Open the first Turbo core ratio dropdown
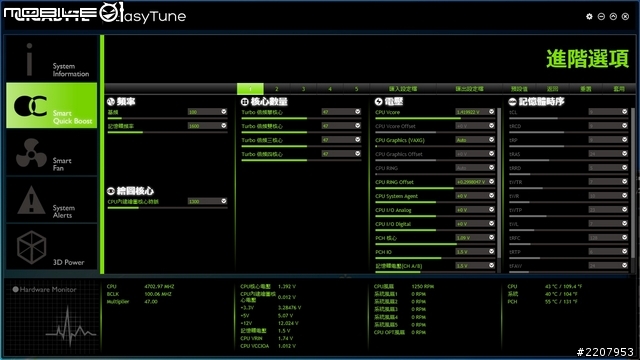The height and width of the screenshot is (360, 640). (x=358, y=111)
